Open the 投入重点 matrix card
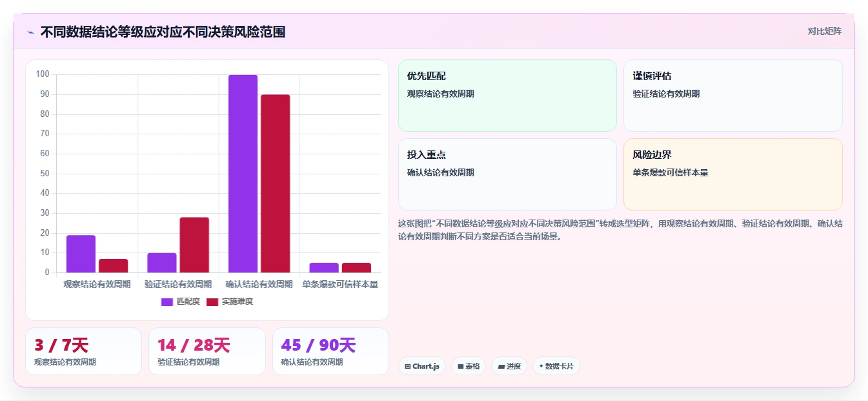Image resolution: width=868 pixels, height=401 pixels. click(x=507, y=174)
